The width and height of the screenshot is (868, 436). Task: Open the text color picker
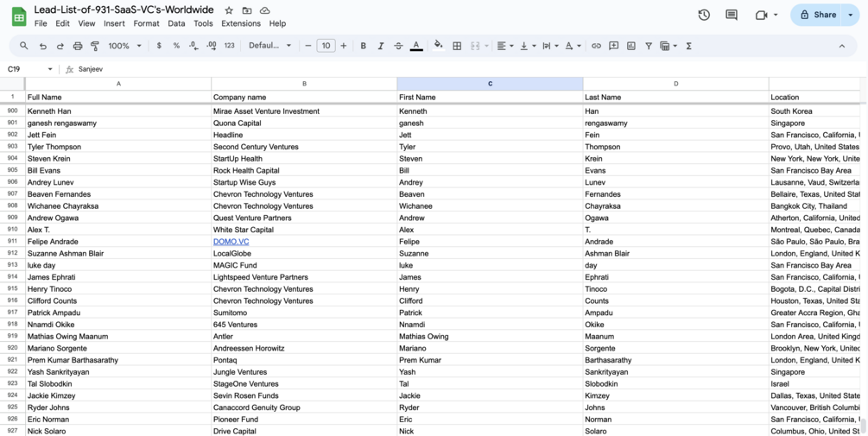416,46
